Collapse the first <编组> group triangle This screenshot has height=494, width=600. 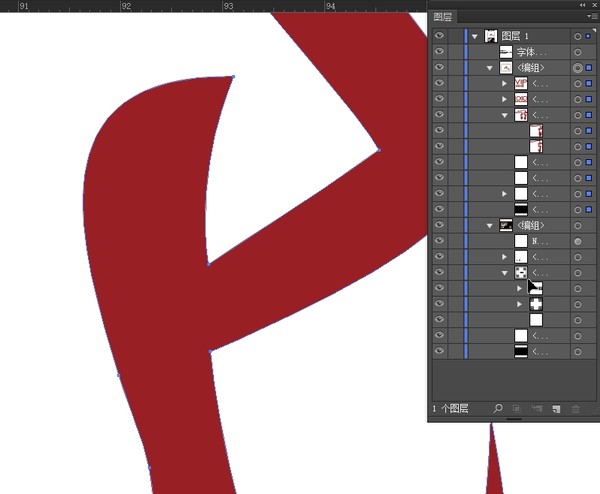pyautogui.click(x=489, y=68)
